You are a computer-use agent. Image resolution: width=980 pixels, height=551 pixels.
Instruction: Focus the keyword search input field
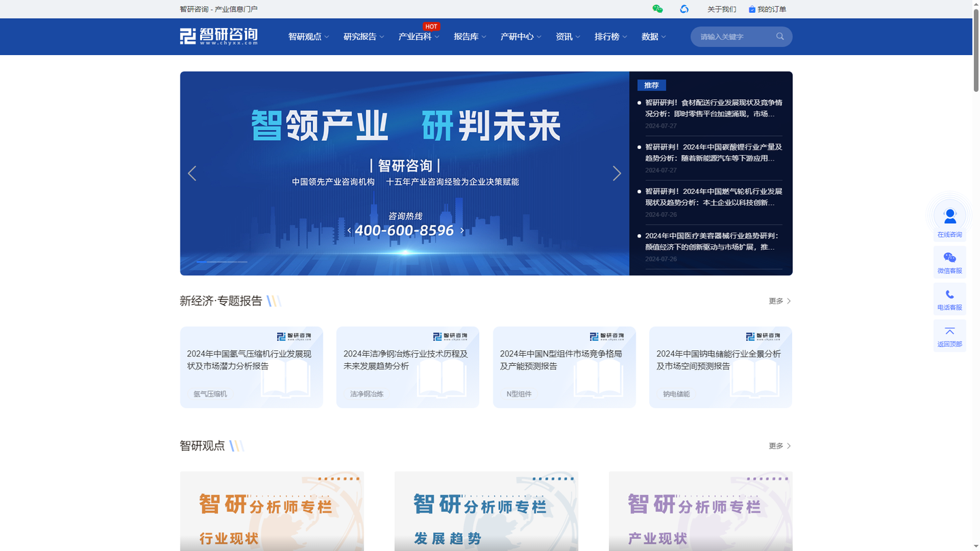tap(734, 37)
